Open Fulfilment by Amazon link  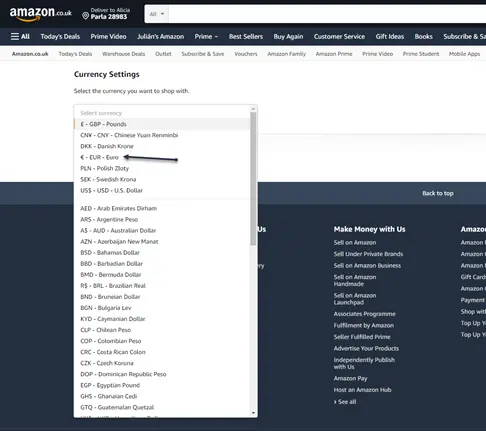[x=364, y=325]
